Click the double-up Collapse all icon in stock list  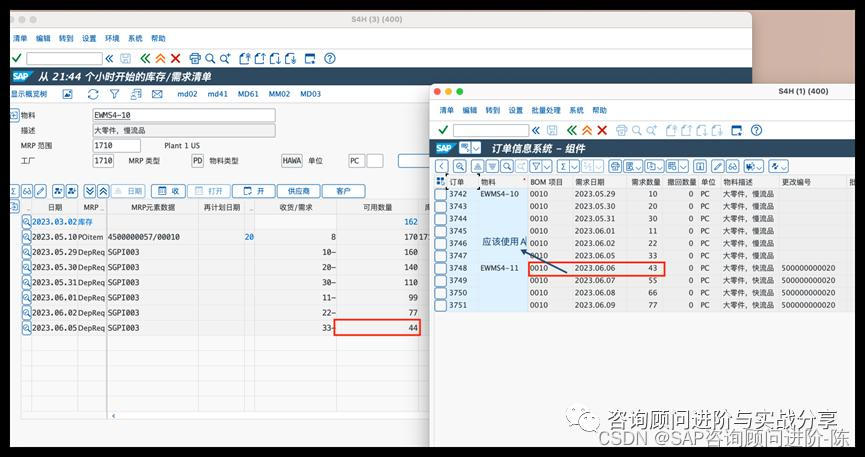click(103, 191)
